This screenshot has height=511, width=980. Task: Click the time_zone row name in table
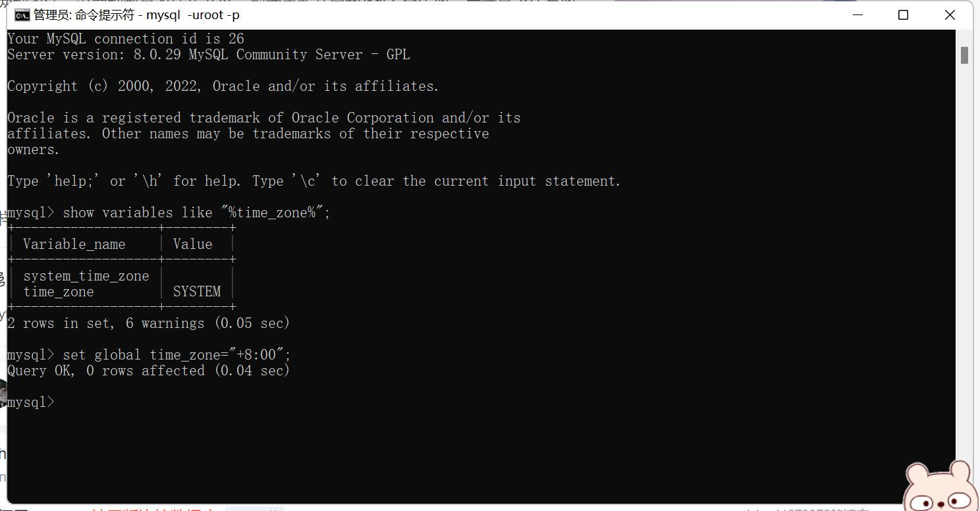tap(59, 292)
